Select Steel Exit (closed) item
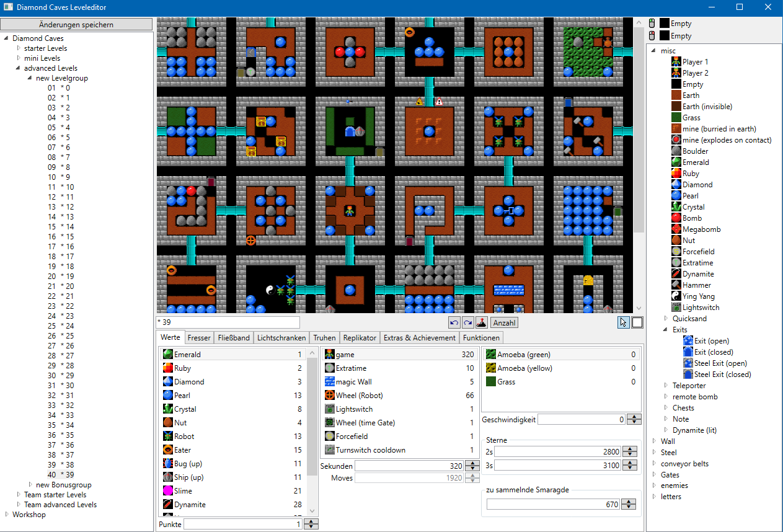 722,375
